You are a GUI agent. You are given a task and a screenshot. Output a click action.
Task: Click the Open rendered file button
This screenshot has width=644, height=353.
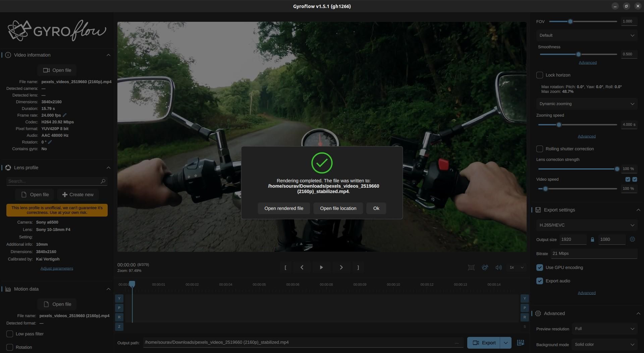click(x=284, y=208)
